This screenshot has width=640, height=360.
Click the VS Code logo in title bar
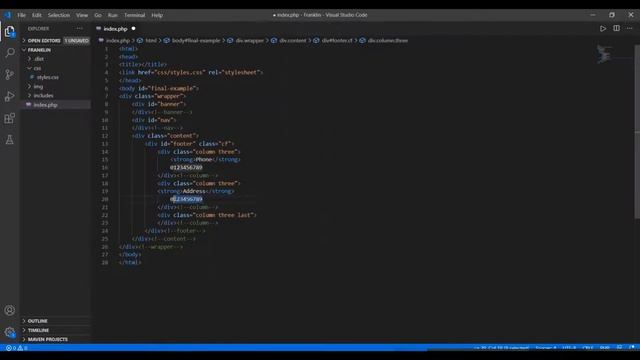(x=7, y=15)
